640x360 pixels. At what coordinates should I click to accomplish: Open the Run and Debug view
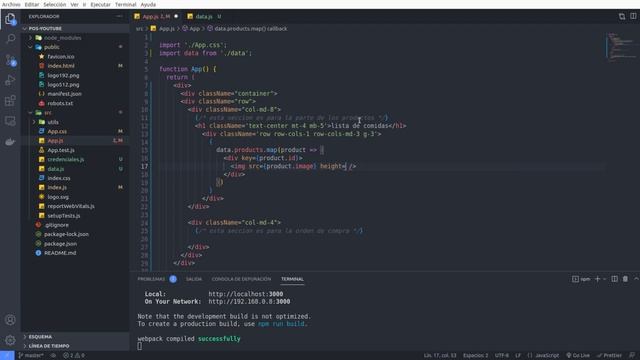(10, 80)
